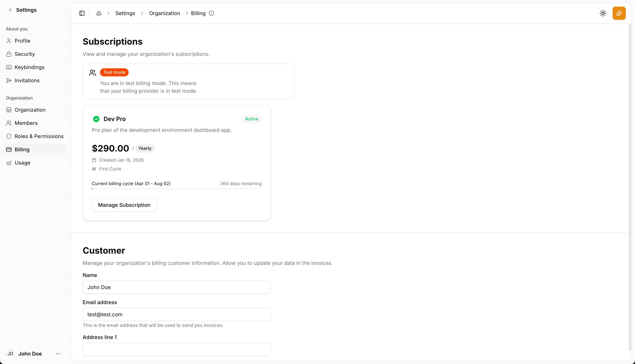Click the orange sparkles assistant button

(x=619, y=13)
